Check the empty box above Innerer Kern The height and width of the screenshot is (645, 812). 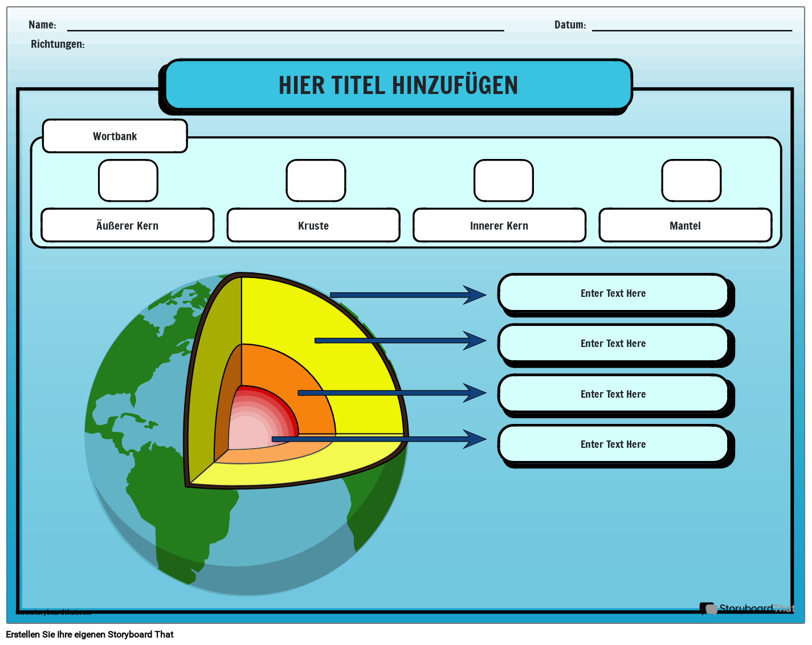click(x=503, y=181)
